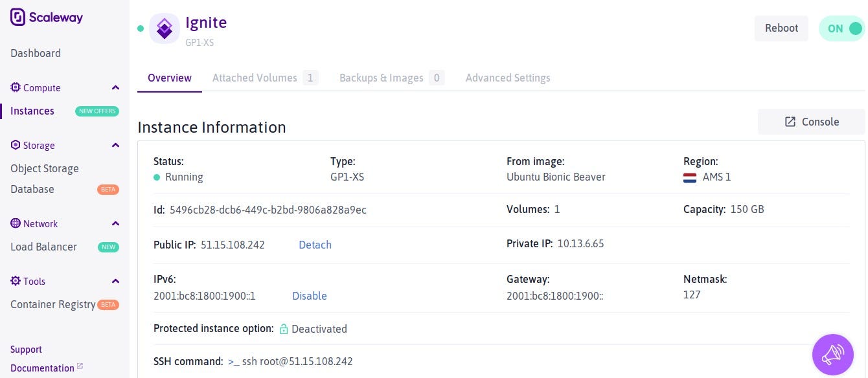Click the BETA badge beside Container Registry
The image size is (868, 378).
pos(108,305)
